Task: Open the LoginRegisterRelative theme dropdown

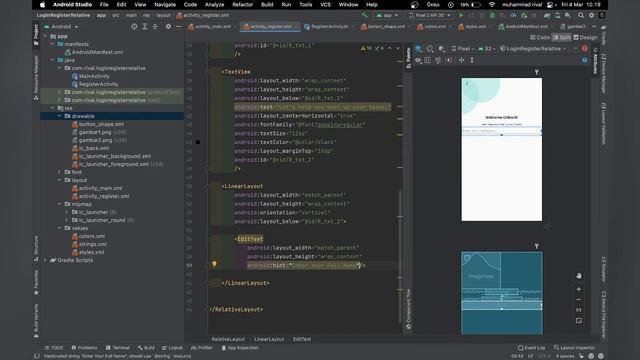Action: tap(533, 49)
